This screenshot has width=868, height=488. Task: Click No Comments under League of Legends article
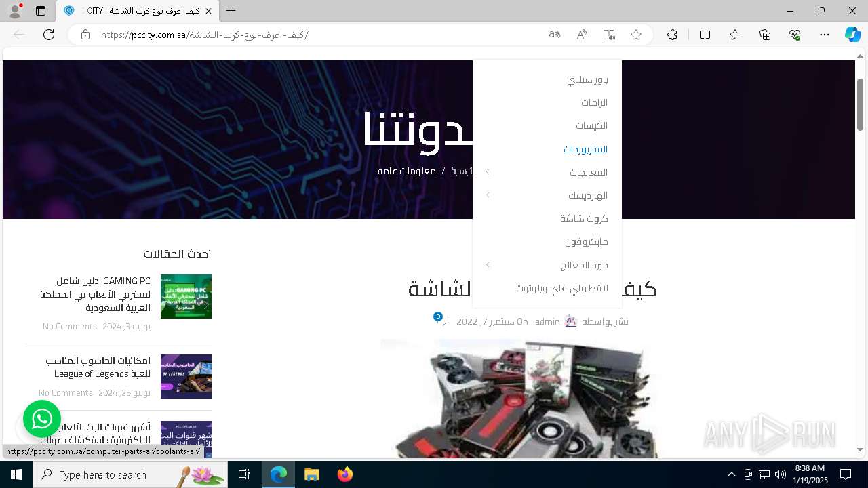pos(66,393)
